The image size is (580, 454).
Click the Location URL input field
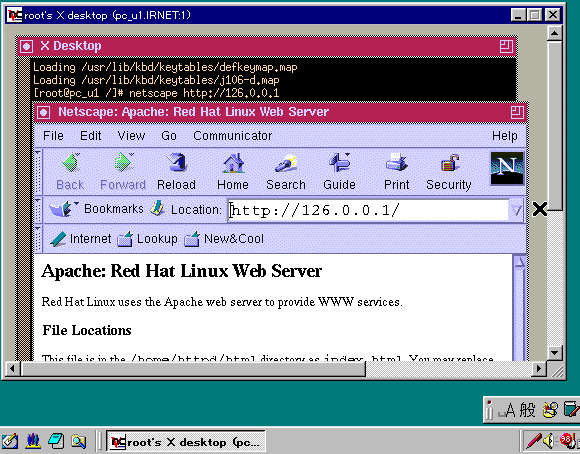(368, 211)
